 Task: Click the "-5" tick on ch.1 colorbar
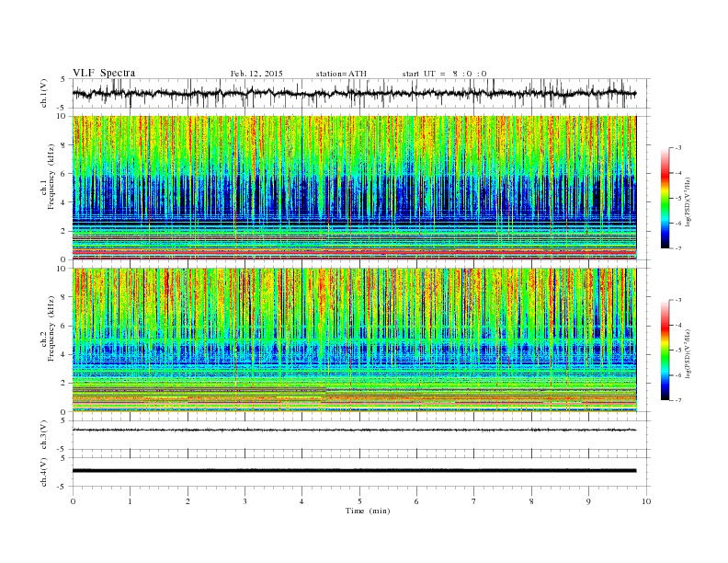tap(677, 199)
